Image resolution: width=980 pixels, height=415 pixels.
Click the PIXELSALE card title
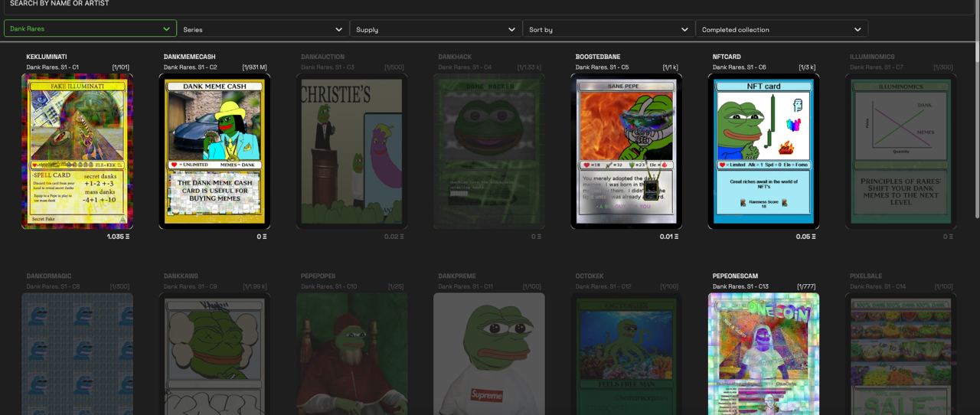[866, 276]
